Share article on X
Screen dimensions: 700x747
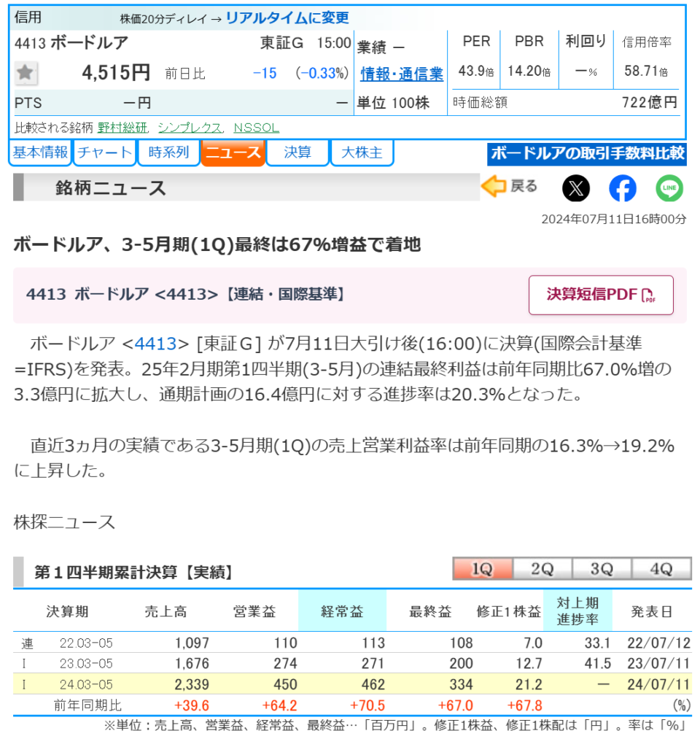coord(576,189)
